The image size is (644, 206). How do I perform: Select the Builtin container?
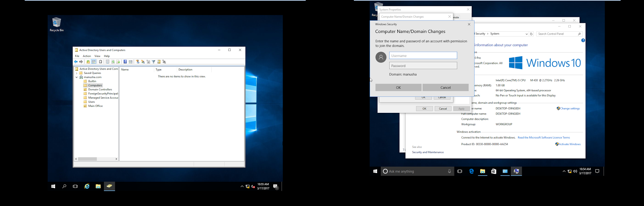pyautogui.click(x=92, y=81)
